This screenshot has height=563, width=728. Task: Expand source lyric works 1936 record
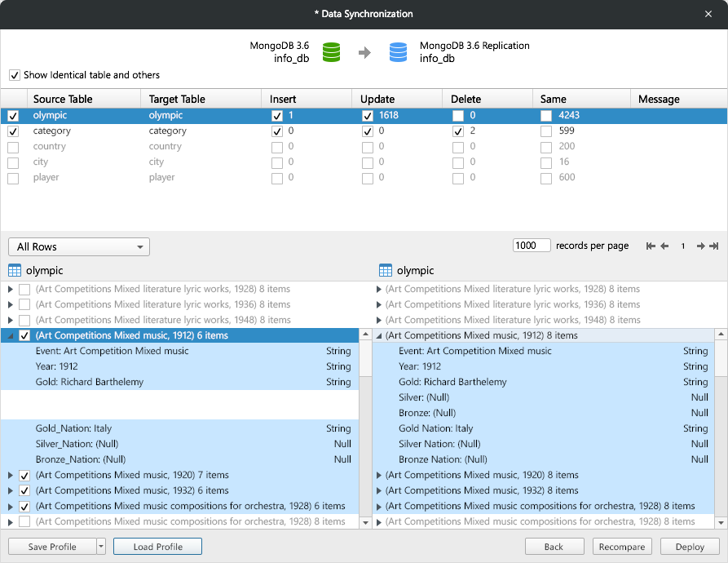pyautogui.click(x=11, y=304)
